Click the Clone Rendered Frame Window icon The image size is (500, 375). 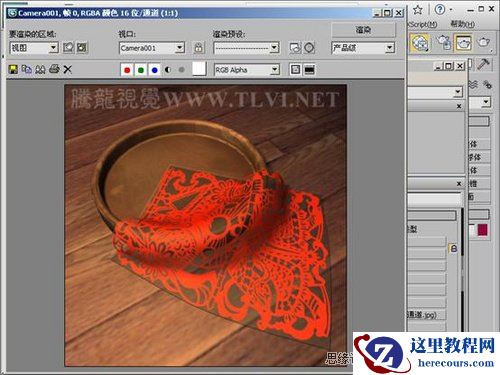[x=40, y=69]
